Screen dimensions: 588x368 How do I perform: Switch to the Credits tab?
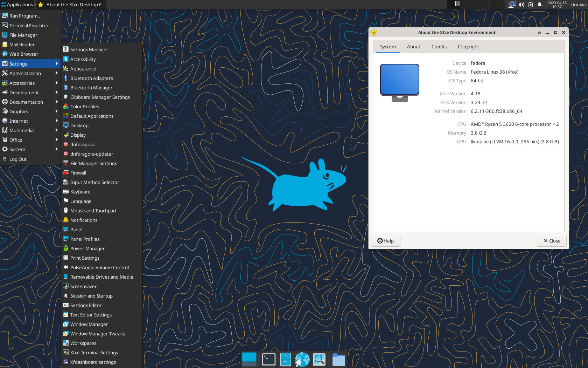point(439,47)
